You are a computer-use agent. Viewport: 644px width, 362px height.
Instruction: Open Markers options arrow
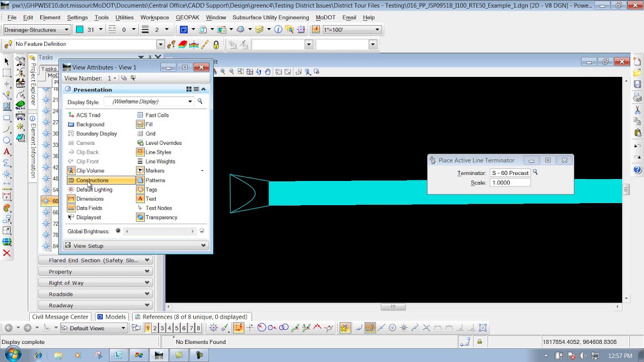(x=202, y=171)
